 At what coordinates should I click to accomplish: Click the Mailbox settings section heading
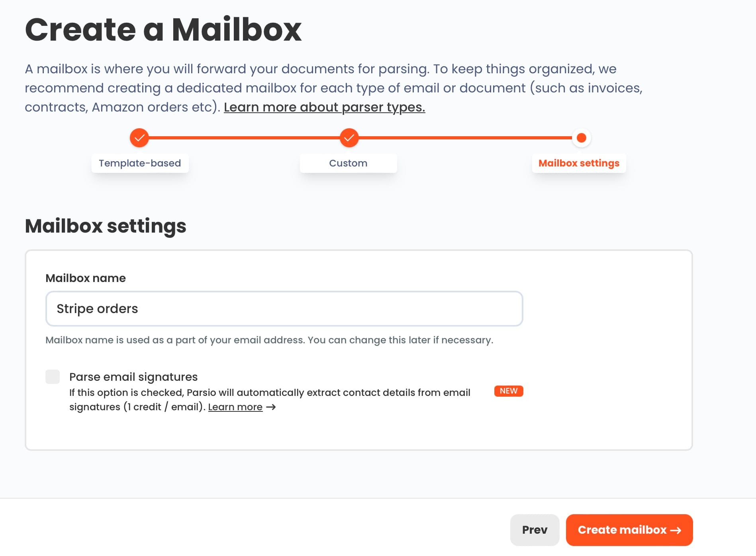click(106, 226)
